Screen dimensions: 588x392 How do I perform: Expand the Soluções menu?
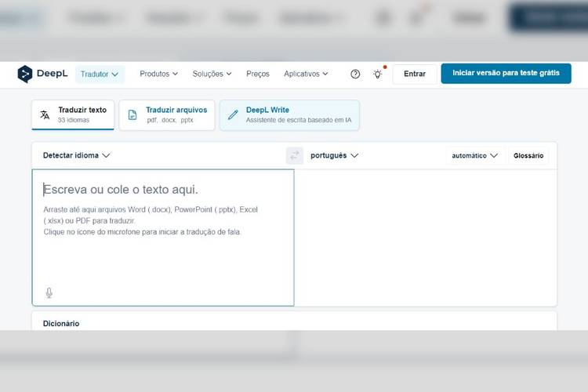click(212, 74)
